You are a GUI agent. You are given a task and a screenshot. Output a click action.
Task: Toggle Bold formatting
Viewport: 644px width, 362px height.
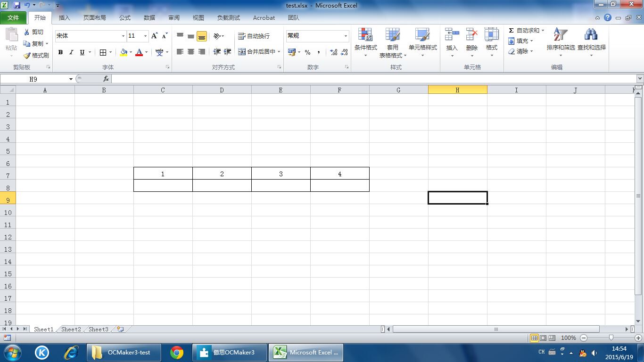click(60, 52)
